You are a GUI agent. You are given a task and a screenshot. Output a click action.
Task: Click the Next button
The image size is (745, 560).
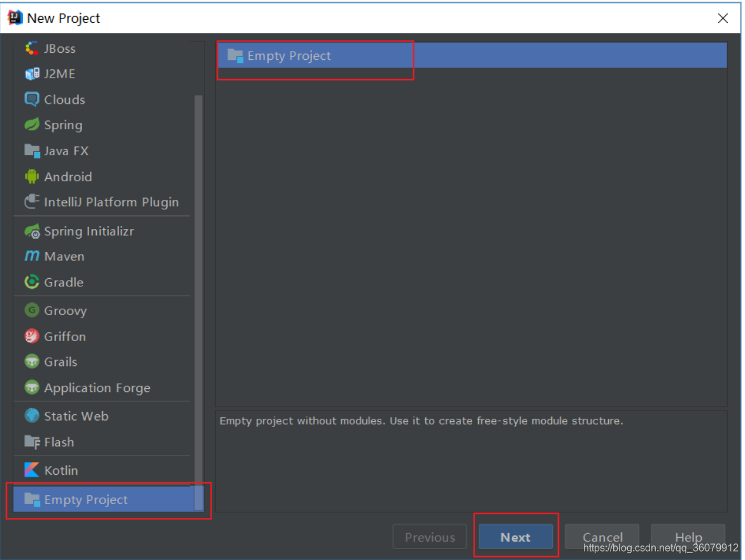tap(516, 536)
